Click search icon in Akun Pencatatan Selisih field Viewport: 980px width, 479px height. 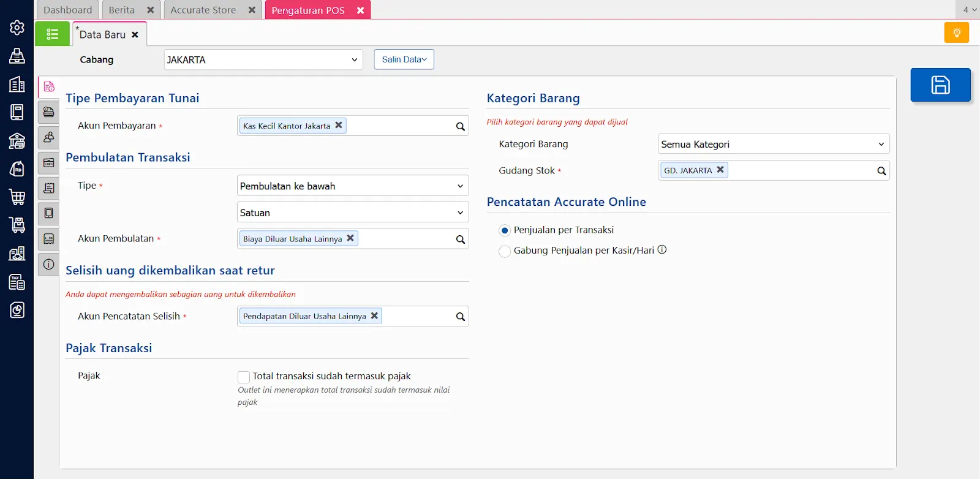[461, 317]
